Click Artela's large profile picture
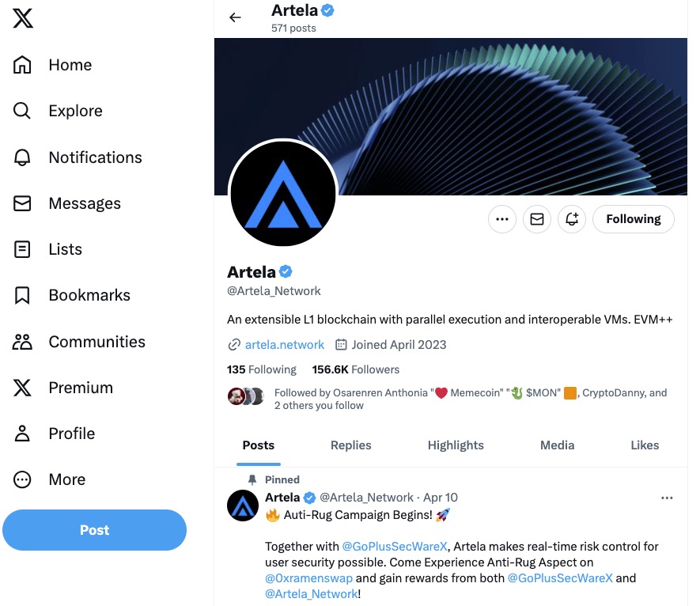This screenshot has height=606, width=700. [x=283, y=193]
